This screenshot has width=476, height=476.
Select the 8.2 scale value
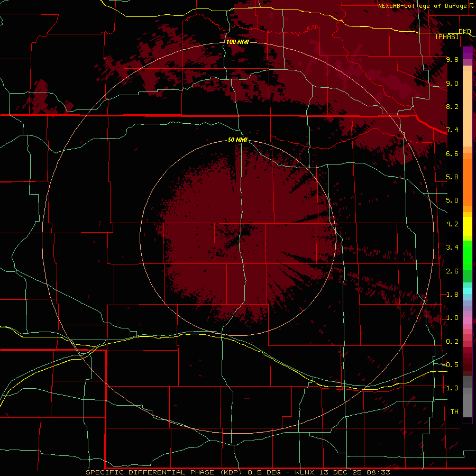[x=452, y=106]
